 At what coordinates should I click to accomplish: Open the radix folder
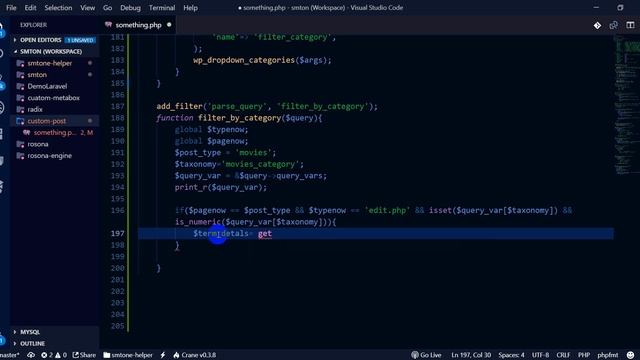(x=35, y=109)
